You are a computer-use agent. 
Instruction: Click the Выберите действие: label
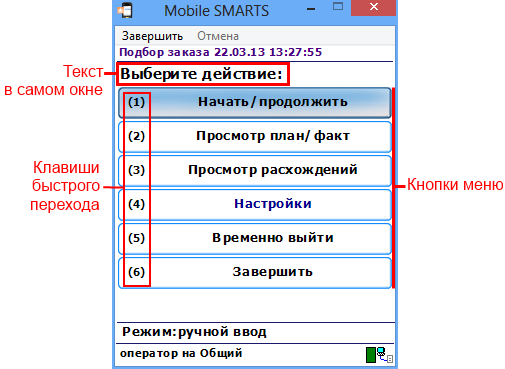click(x=201, y=74)
